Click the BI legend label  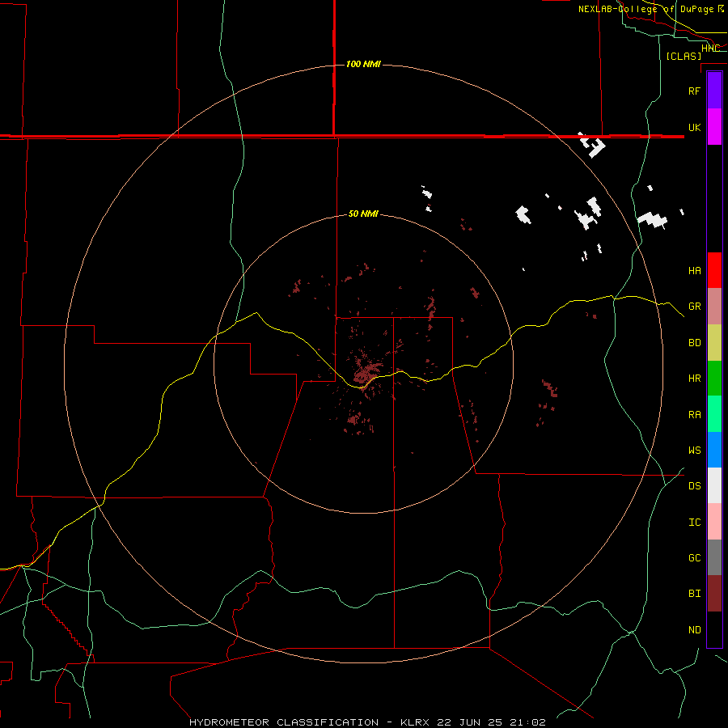[694, 594]
